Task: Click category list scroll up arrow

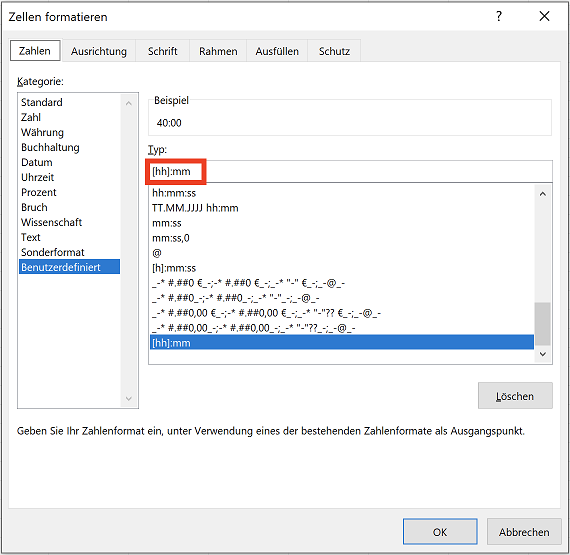Action: pyautogui.click(x=129, y=104)
